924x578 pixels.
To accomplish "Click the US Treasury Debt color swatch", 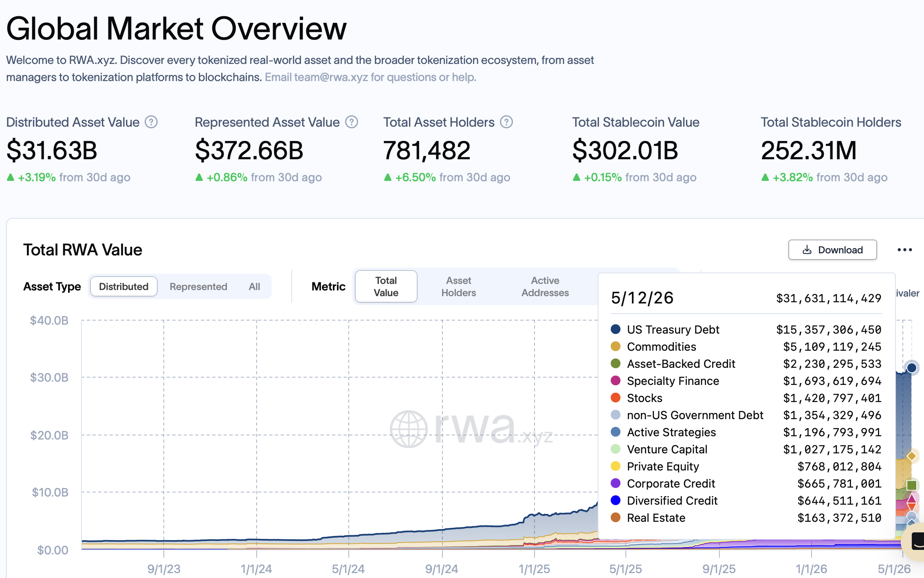I will (x=616, y=329).
